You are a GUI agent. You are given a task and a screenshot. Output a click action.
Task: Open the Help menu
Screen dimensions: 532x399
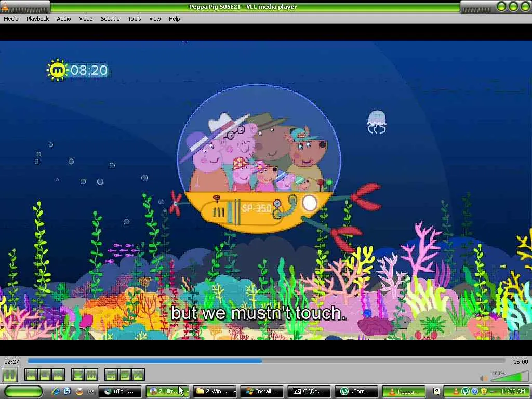[175, 19]
